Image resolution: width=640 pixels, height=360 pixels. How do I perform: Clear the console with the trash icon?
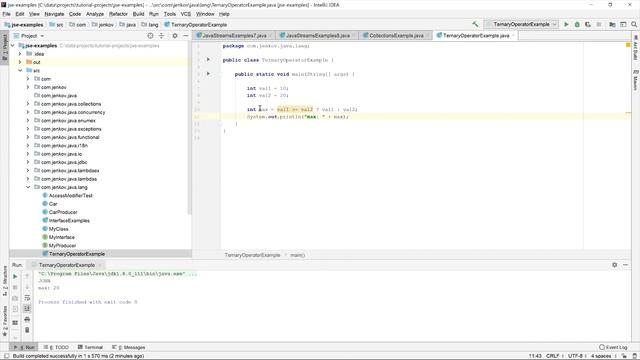click(27, 329)
